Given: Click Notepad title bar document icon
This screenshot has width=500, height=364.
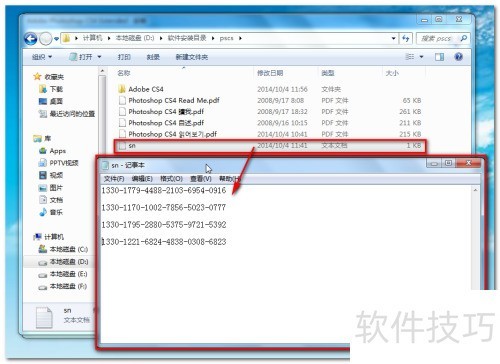Looking at the screenshot, I should click(105, 165).
